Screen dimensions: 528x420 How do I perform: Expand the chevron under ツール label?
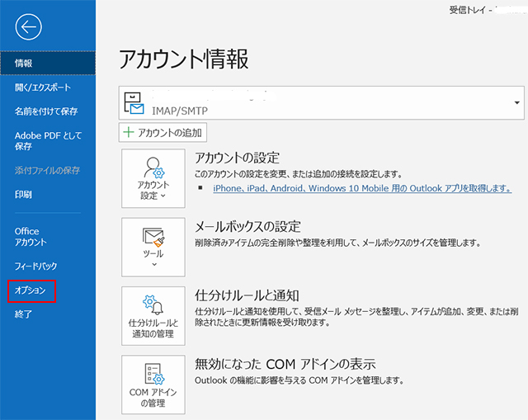(x=153, y=265)
